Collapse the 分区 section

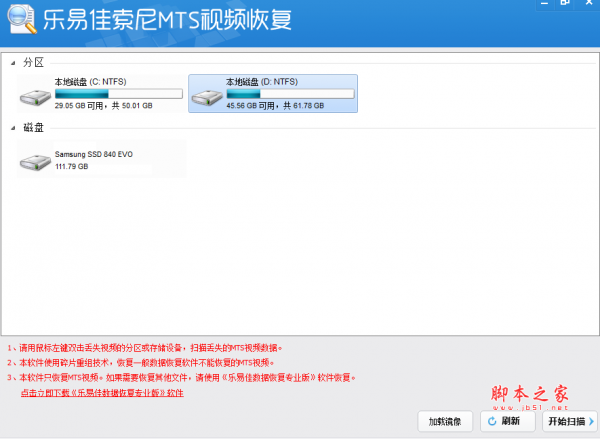(x=13, y=63)
